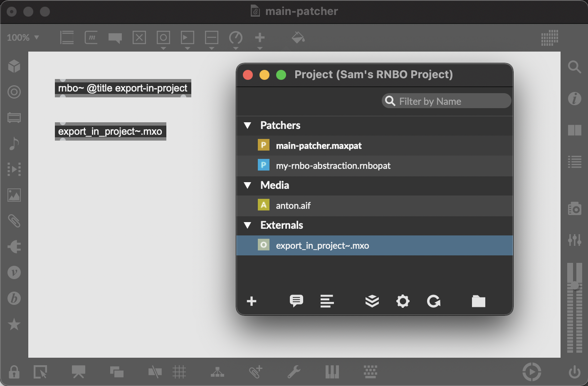Click the Filter by Name search field

(446, 101)
